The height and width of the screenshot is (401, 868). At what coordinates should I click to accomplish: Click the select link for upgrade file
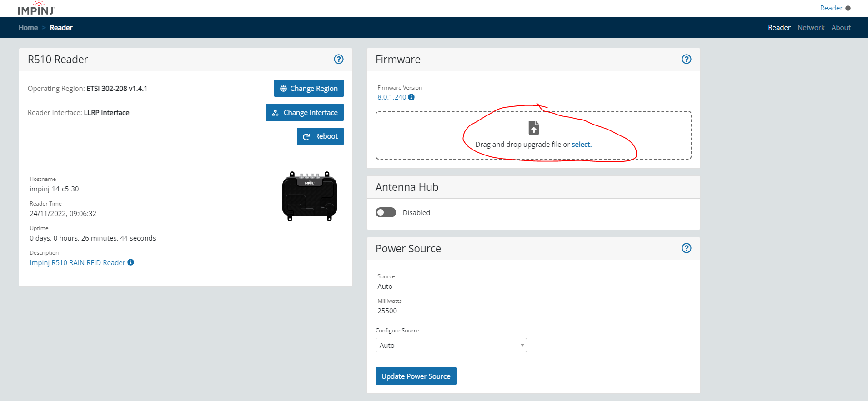581,145
